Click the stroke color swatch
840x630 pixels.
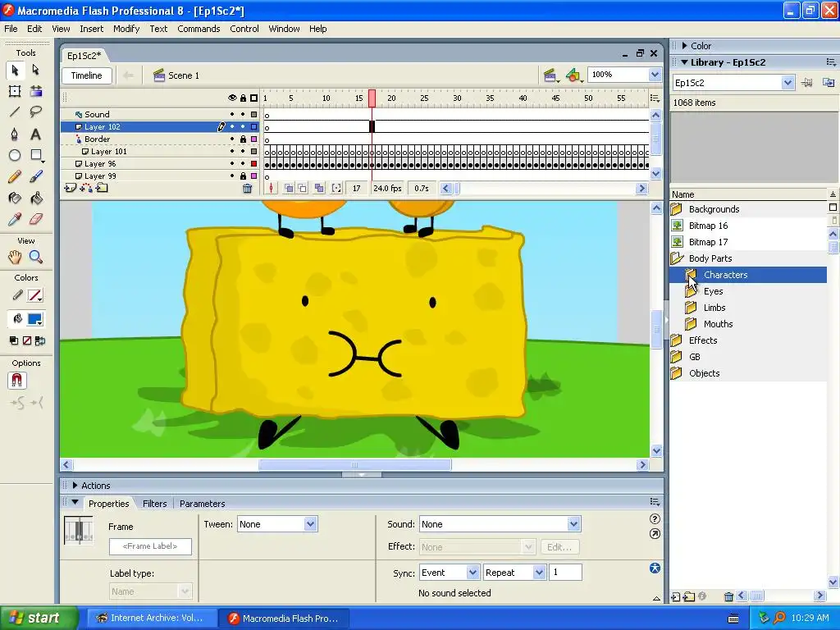(x=34, y=295)
